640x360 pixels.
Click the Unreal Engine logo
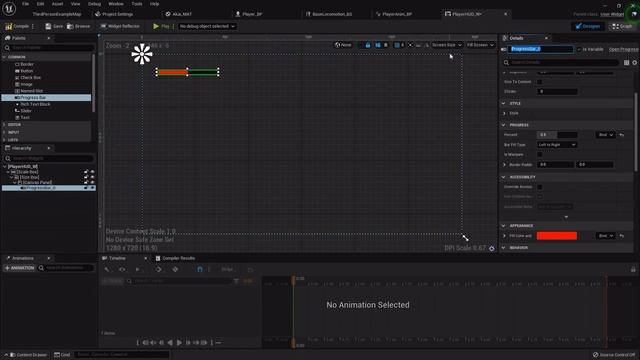coord(9,9)
